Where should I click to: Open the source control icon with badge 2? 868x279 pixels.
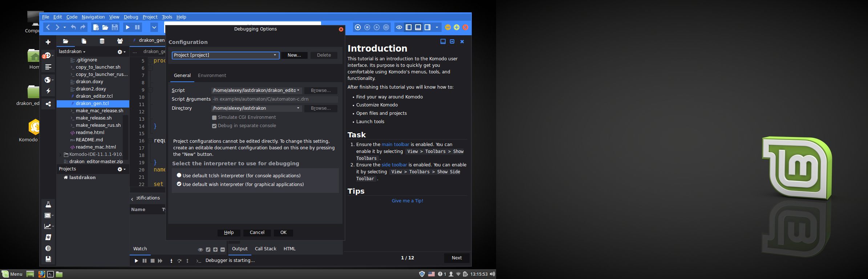point(48,56)
